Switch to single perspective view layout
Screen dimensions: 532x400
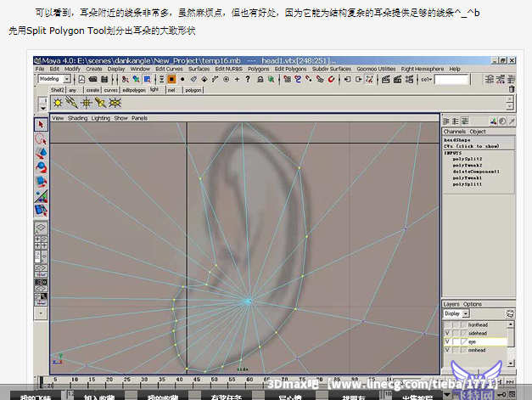[41, 228]
